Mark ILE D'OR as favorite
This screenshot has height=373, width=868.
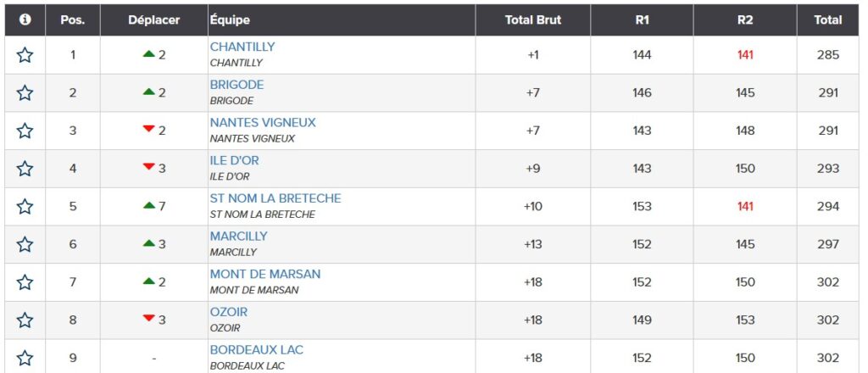[25, 169]
